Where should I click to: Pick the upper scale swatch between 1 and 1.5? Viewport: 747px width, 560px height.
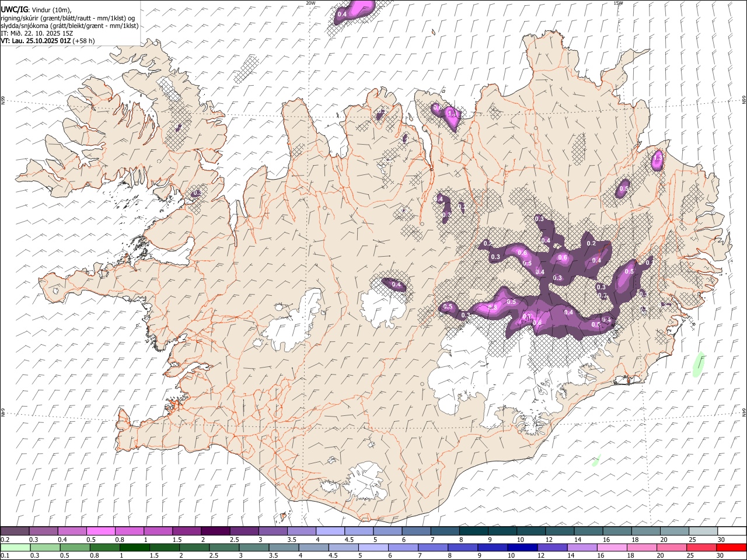pos(158,531)
